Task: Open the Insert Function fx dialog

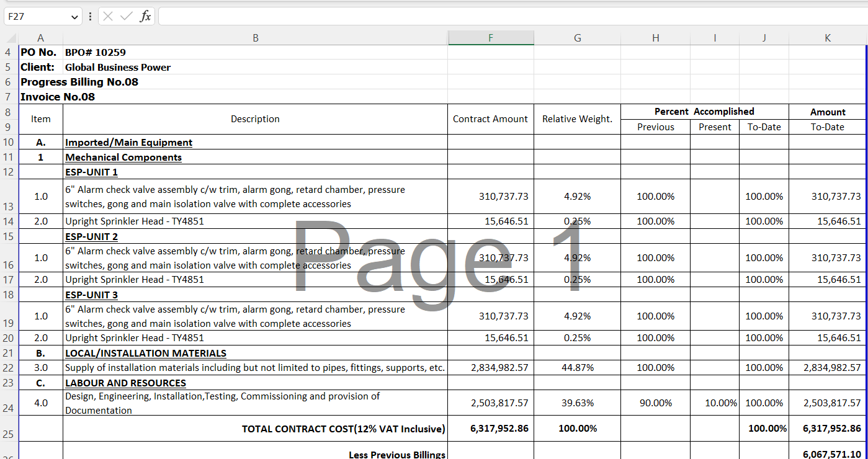Action: click(x=145, y=16)
